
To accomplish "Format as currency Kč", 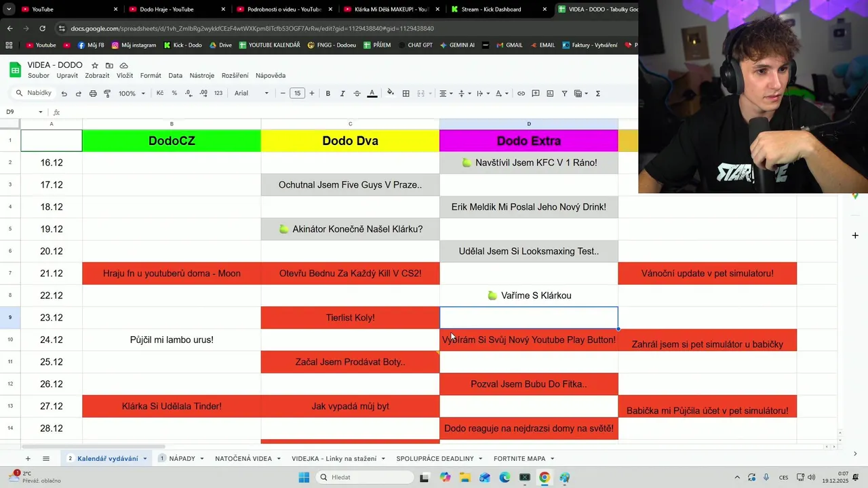I will (x=160, y=94).
